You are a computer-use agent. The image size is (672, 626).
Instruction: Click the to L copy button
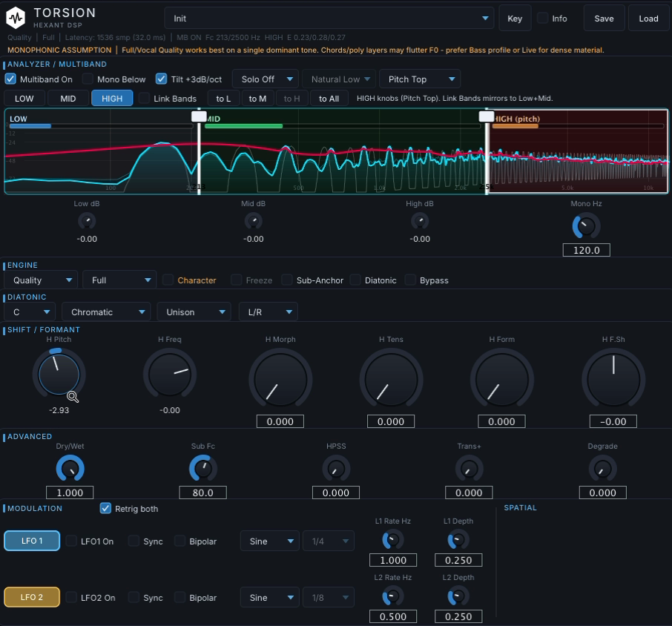[x=223, y=98]
